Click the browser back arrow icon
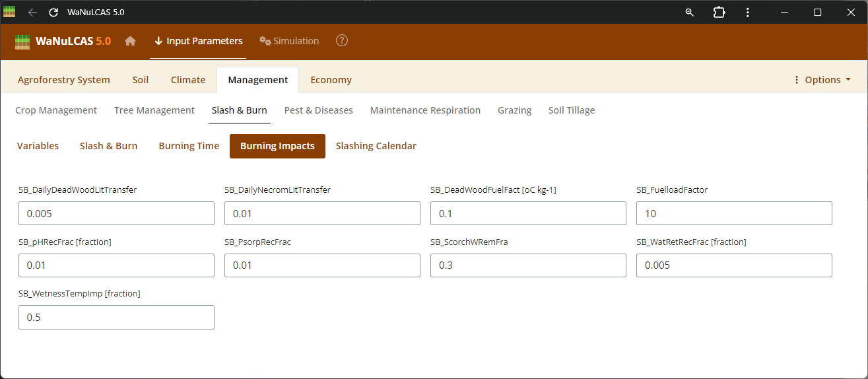 [32, 13]
